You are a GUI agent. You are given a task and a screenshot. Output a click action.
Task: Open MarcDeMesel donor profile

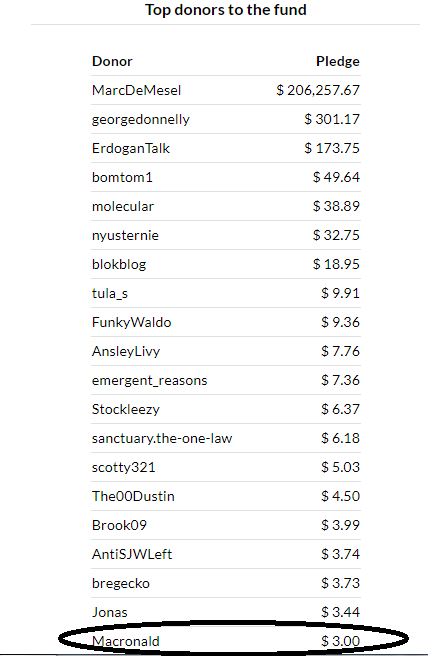[x=136, y=90]
